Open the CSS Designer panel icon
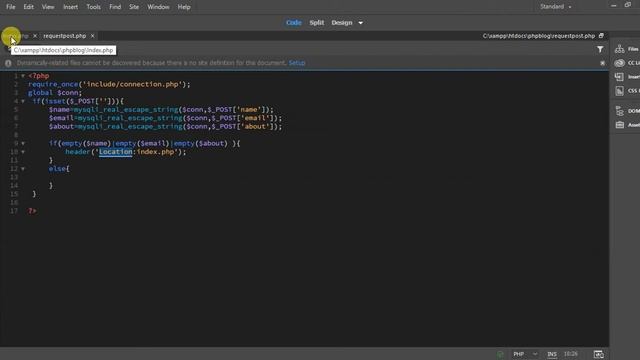 click(619, 91)
